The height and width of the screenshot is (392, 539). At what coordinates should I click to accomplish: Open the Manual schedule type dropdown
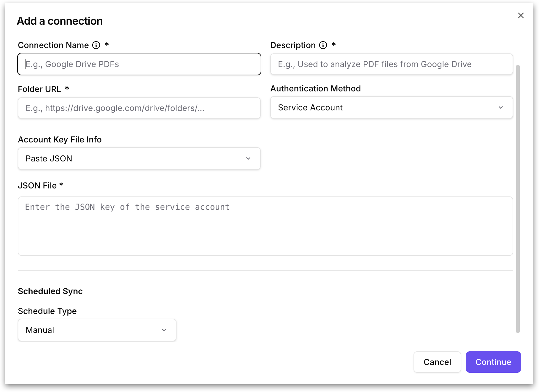[97, 330]
